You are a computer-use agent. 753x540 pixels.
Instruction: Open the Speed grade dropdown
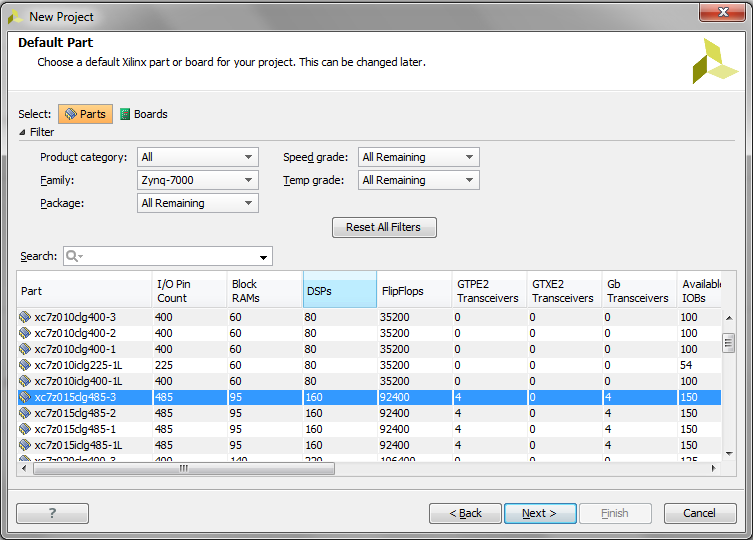coord(419,157)
